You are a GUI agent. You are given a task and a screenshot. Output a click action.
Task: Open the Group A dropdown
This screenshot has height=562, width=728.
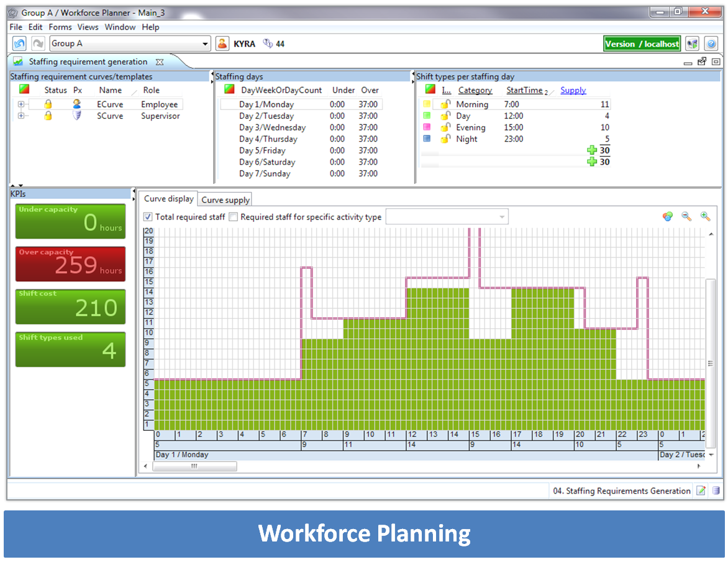click(x=130, y=44)
